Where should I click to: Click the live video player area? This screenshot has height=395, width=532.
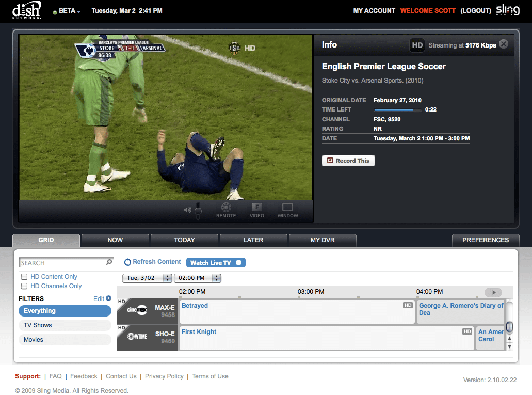(x=166, y=117)
